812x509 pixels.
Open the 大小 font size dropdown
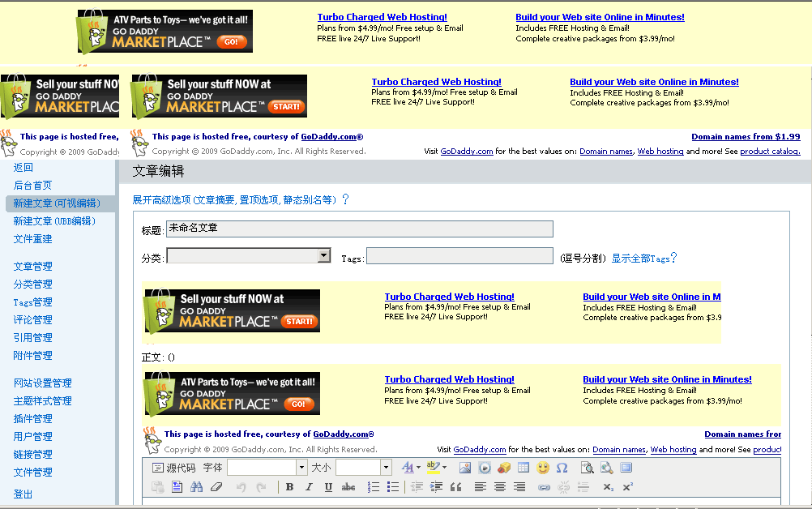[x=386, y=468]
